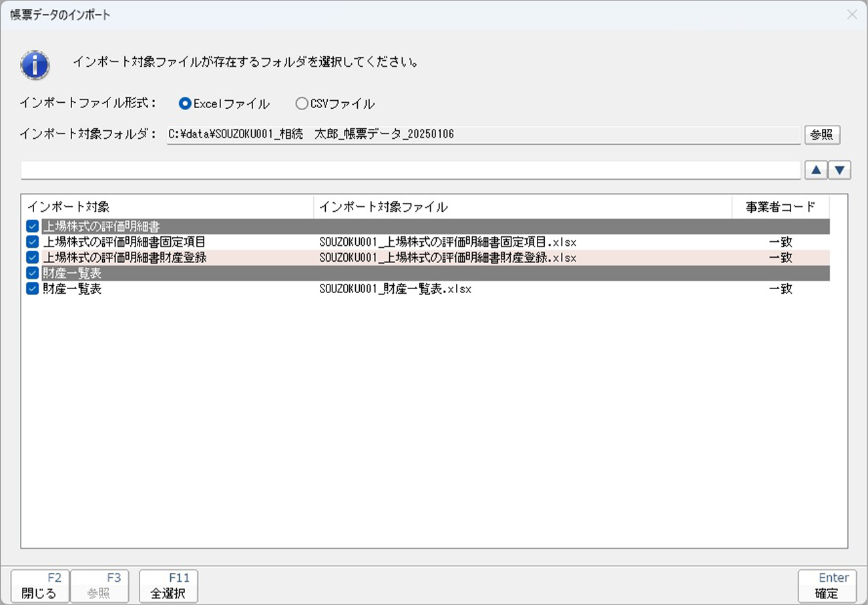
Task: Click the import target folder path field
Action: coord(483,134)
